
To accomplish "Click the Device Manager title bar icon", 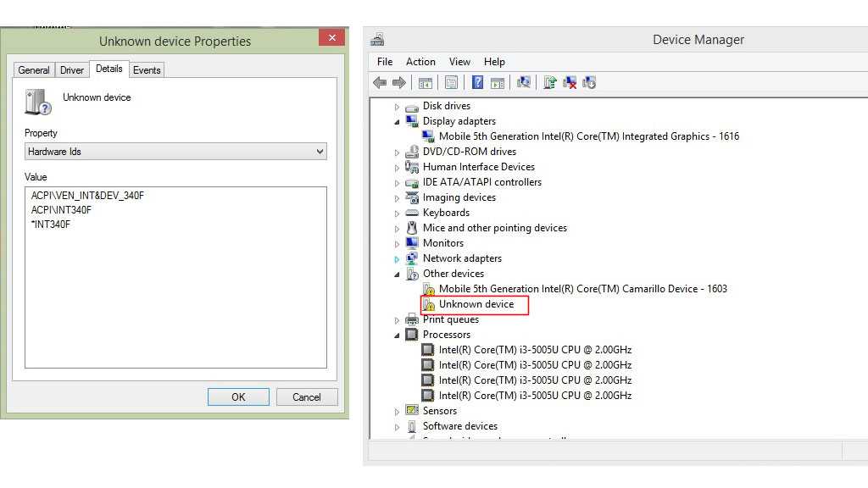I will (377, 39).
